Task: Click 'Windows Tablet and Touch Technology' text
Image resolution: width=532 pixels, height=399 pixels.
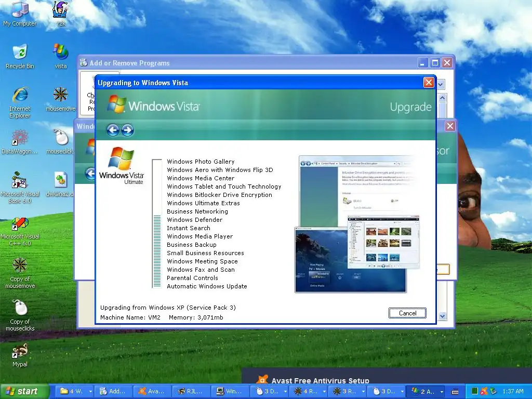Action: click(x=224, y=187)
